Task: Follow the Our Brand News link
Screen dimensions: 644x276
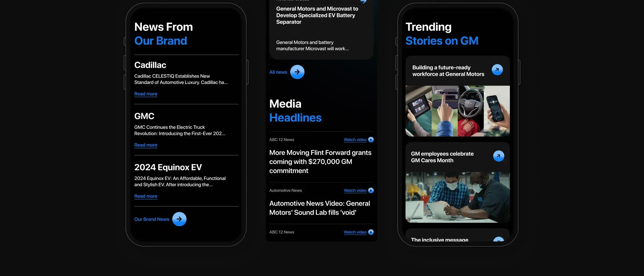Action: coord(152,219)
